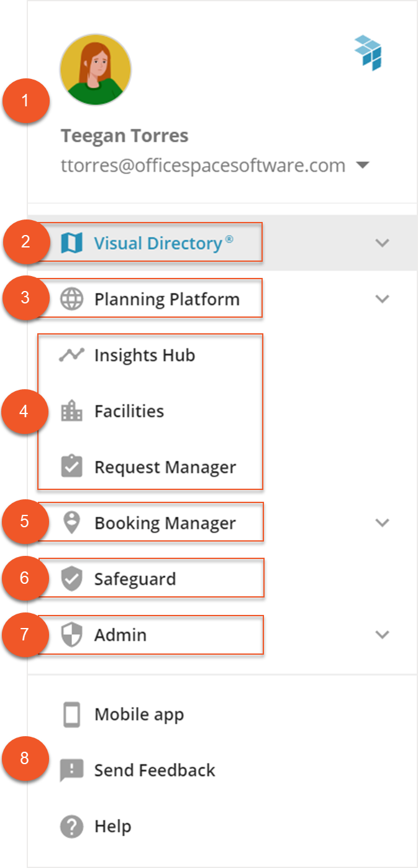Open Help from the sidebar

click(x=112, y=826)
